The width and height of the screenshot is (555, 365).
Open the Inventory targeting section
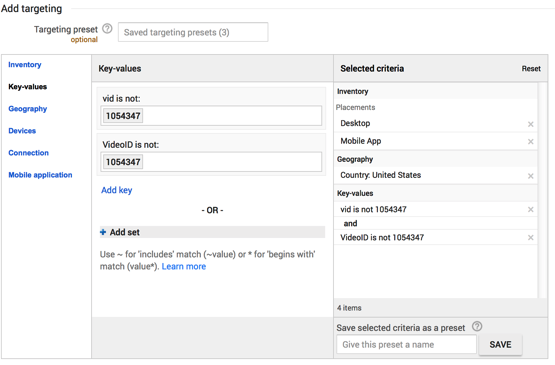tap(25, 64)
